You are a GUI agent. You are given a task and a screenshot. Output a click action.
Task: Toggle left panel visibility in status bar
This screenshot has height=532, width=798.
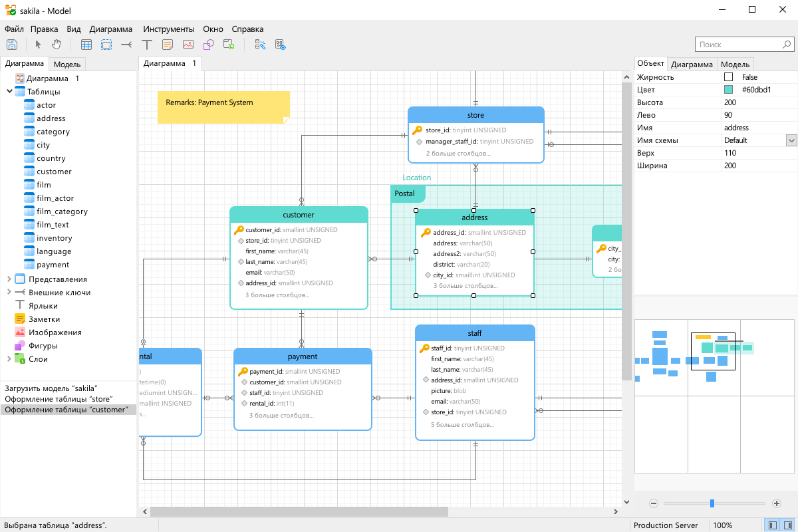773,525
